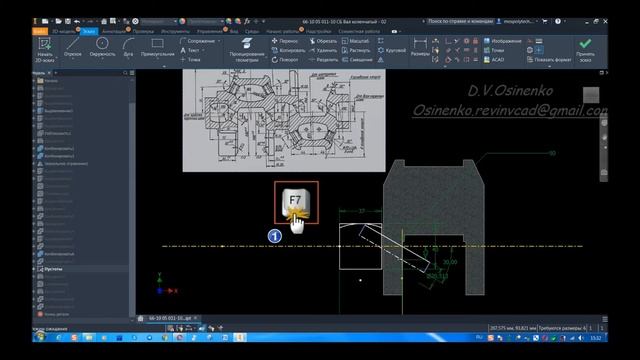
Task: Switch to the Эскиз ribbon tab
Action: (89, 31)
